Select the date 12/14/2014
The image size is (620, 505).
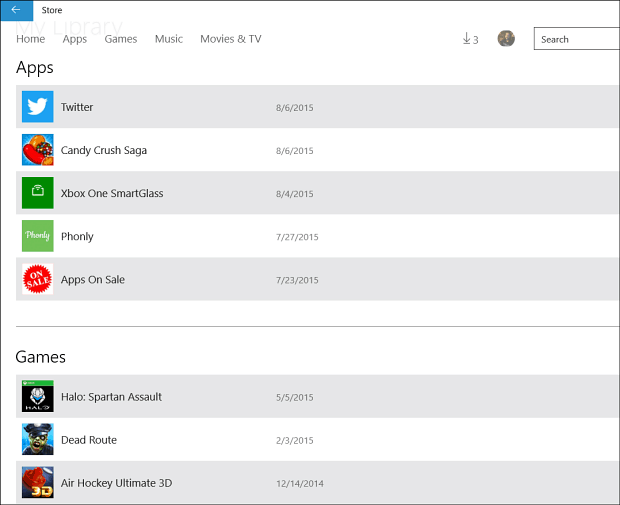coord(300,483)
